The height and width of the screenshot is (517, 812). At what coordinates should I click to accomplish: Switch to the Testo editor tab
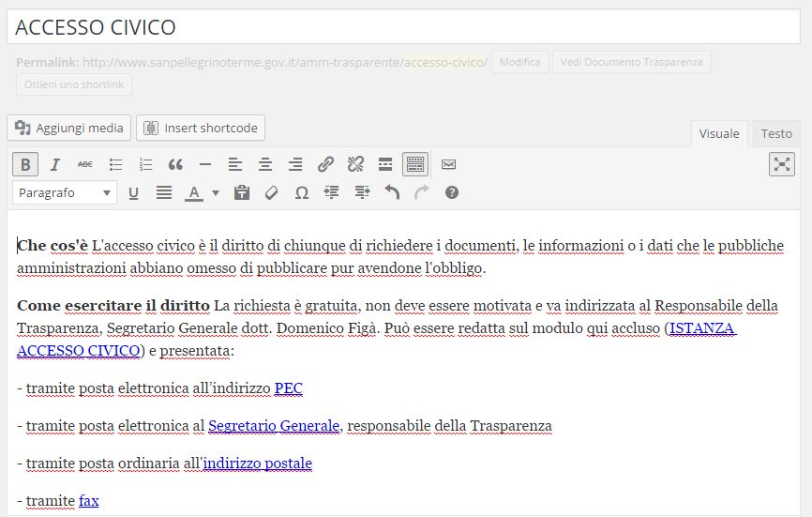(x=776, y=133)
